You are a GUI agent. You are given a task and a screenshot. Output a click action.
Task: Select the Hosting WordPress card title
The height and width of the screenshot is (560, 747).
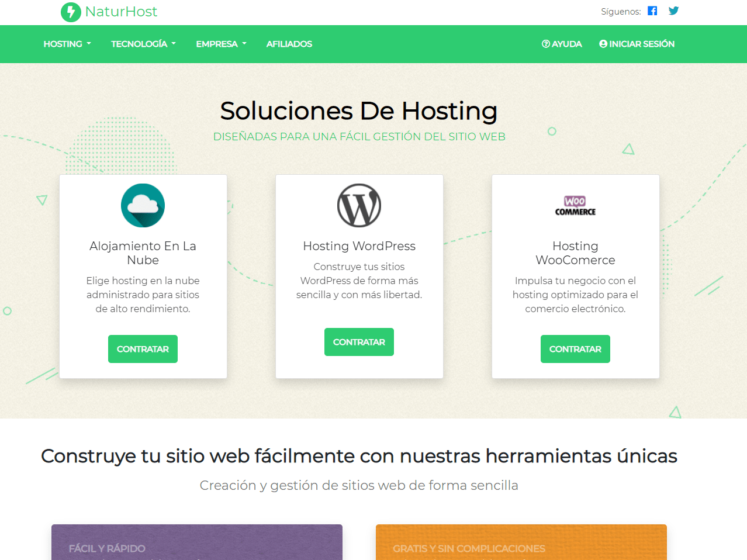pyautogui.click(x=359, y=246)
